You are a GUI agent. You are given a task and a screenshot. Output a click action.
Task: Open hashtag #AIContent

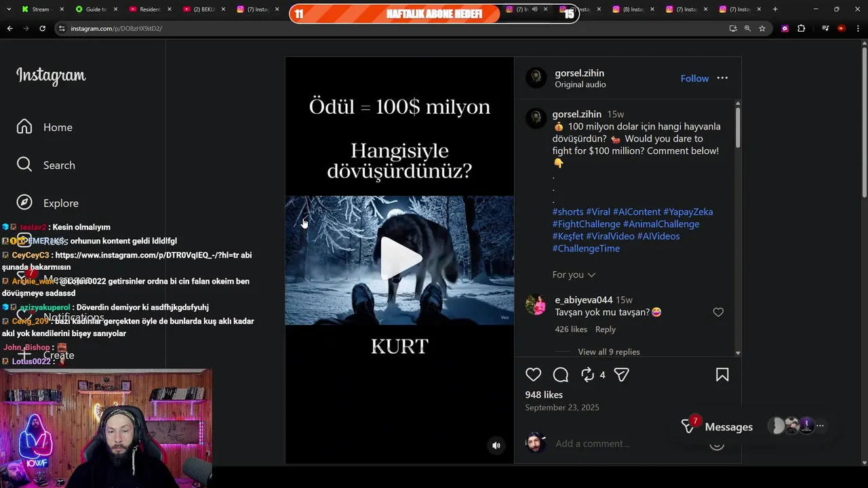tap(637, 212)
